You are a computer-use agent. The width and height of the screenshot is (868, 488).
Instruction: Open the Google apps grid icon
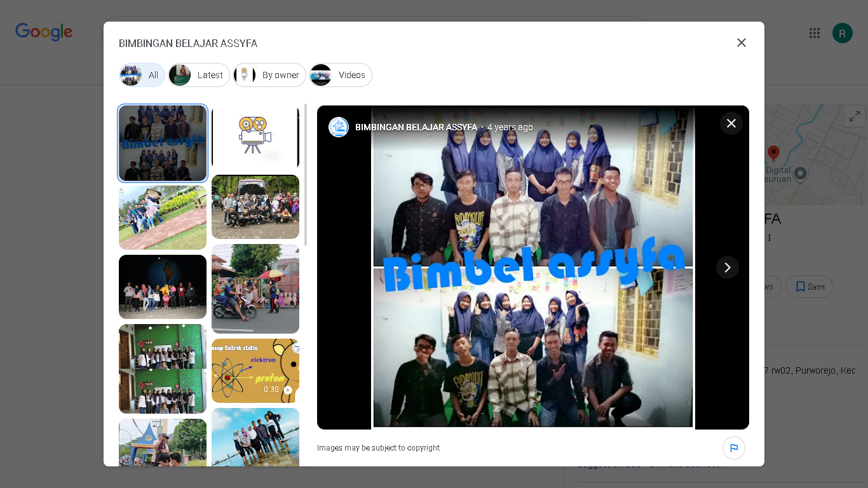814,33
